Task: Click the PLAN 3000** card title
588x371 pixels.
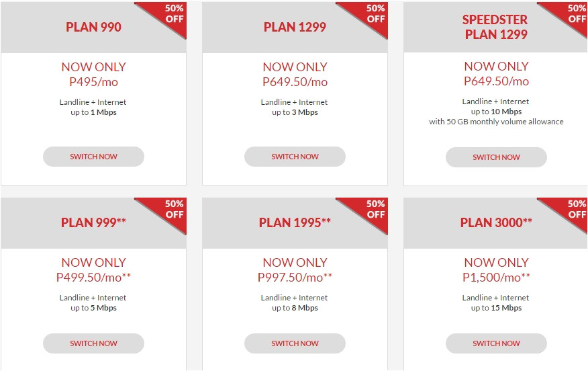Action: (496, 222)
